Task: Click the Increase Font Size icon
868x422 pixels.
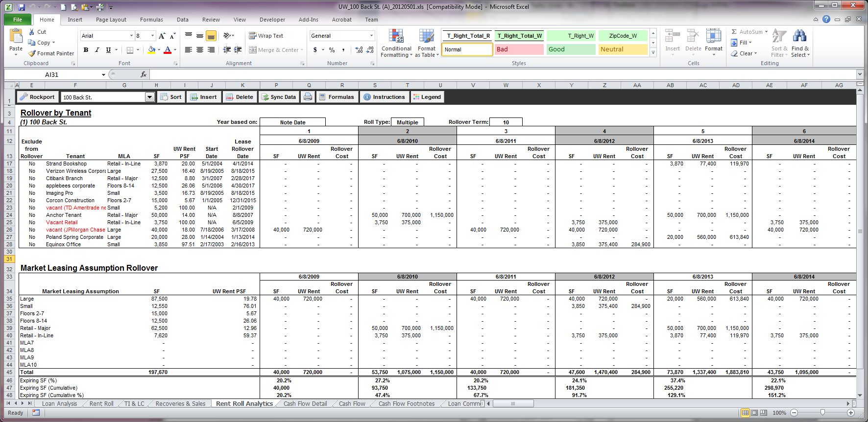Action: coord(162,36)
